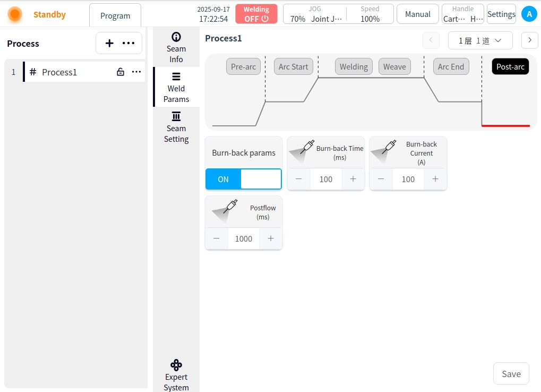Image resolution: width=541 pixels, height=392 pixels.
Task: Toggle the Burn-back params ON switch
Action: pos(243,179)
